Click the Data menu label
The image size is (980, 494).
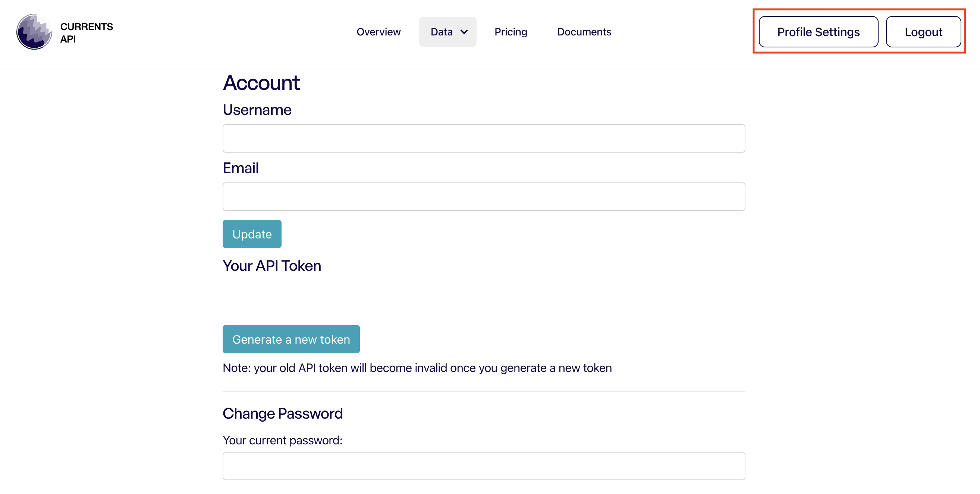[x=442, y=32]
